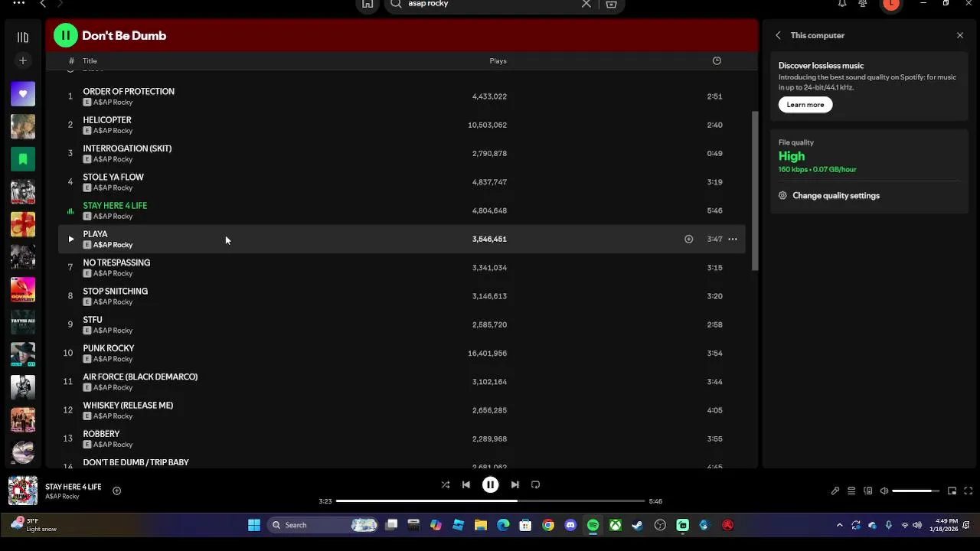Play PLAYA track via row play icon
Viewport: 980px width, 551px height.
pos(70,239)
